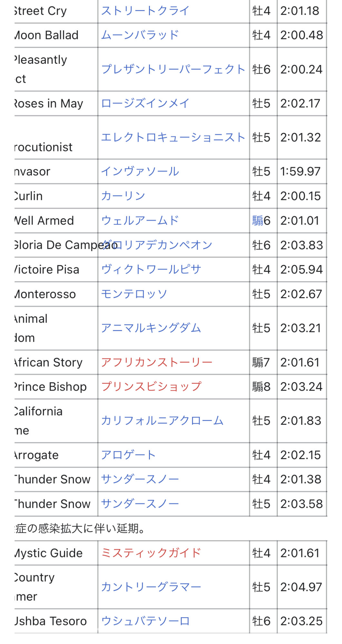Select the インヴァソール link
342x644 pixels.
click(x=140, y=172)
